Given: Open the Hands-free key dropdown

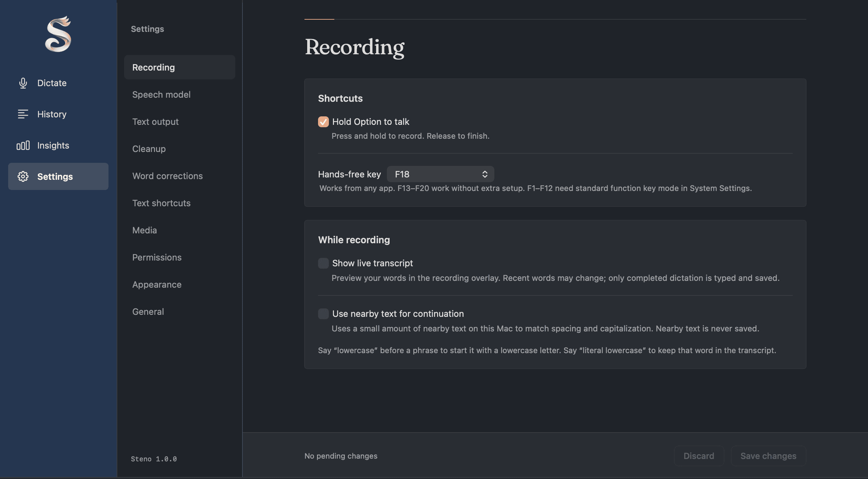Looking at the screenshot, I should pos(440,174).
